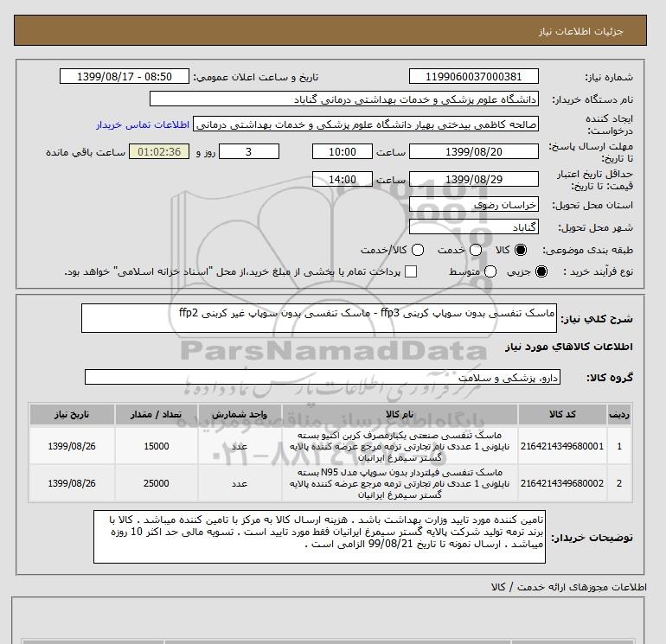Viewport: 666px width, 644px height.
Task: Select the خدمت radio button
Action: click(x=476, y=250)
